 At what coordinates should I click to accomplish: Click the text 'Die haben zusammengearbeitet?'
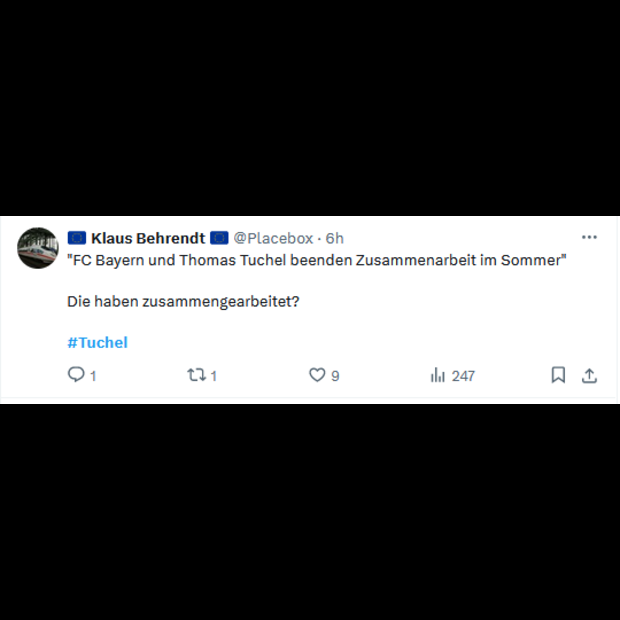pos(183,301)
